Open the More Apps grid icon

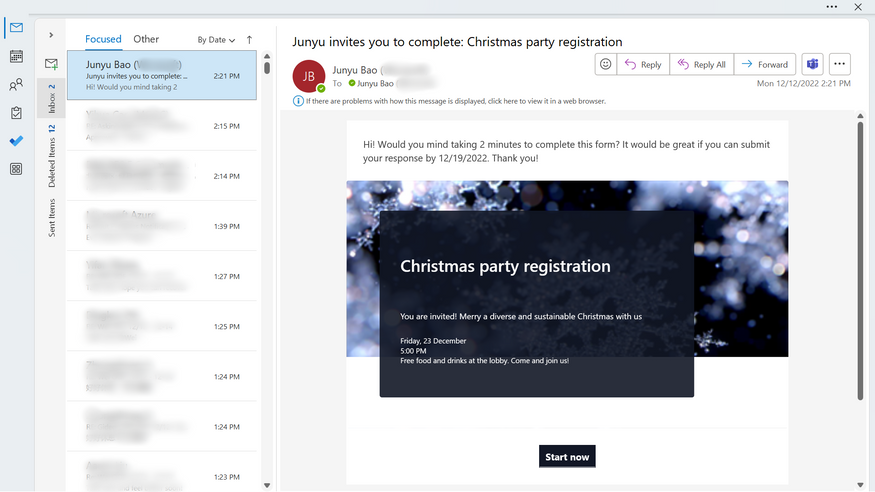(16, 169)
